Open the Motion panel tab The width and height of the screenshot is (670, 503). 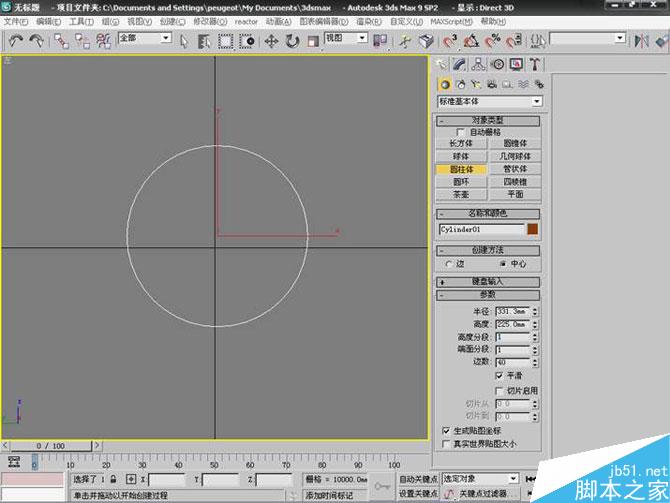pos(497,65)
